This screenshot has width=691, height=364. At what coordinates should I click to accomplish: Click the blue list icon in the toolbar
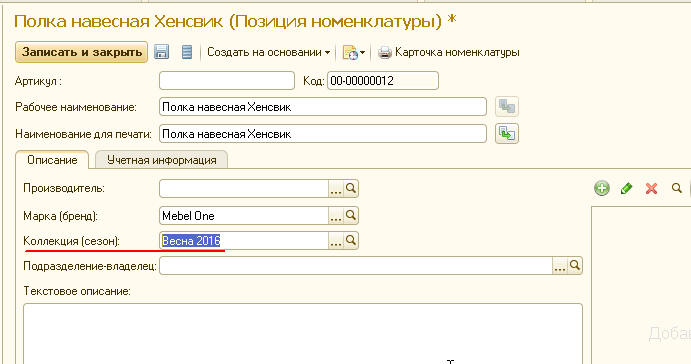pos(187,52)
